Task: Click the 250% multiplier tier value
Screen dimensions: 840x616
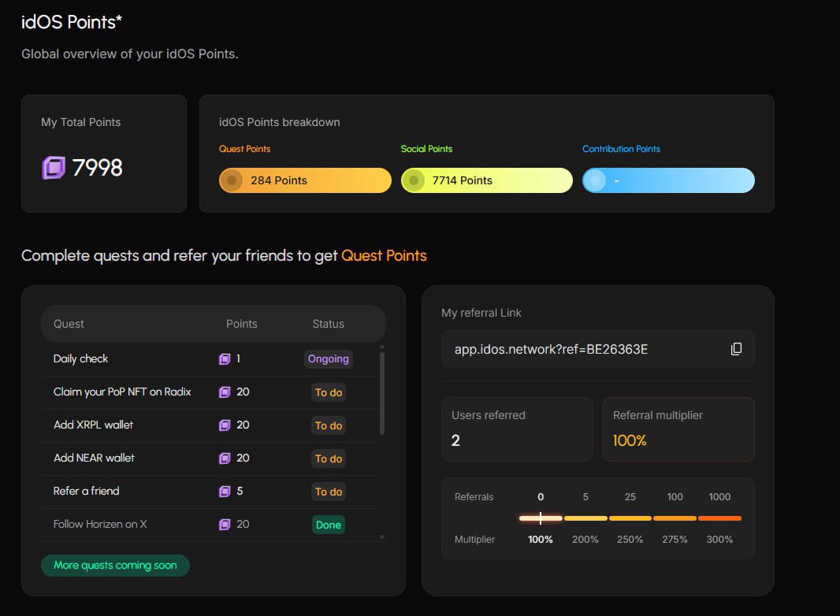Action: click(630, 540)
